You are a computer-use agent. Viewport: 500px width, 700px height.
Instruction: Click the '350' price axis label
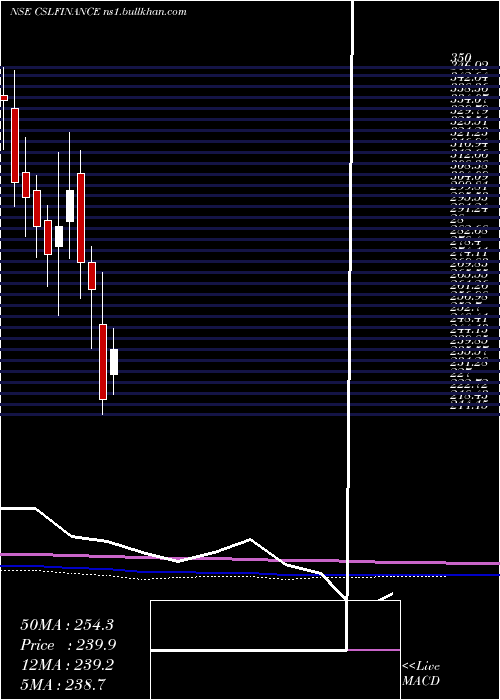pos(461,58)
